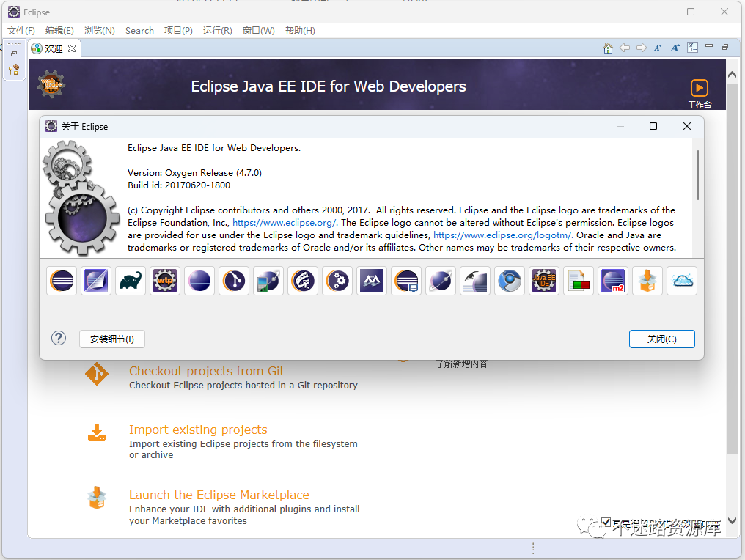Image resolution: width=745 pixels, height=560 pixels.
Task: Go to the Welcome home page icon
Action: click(608, 48)
